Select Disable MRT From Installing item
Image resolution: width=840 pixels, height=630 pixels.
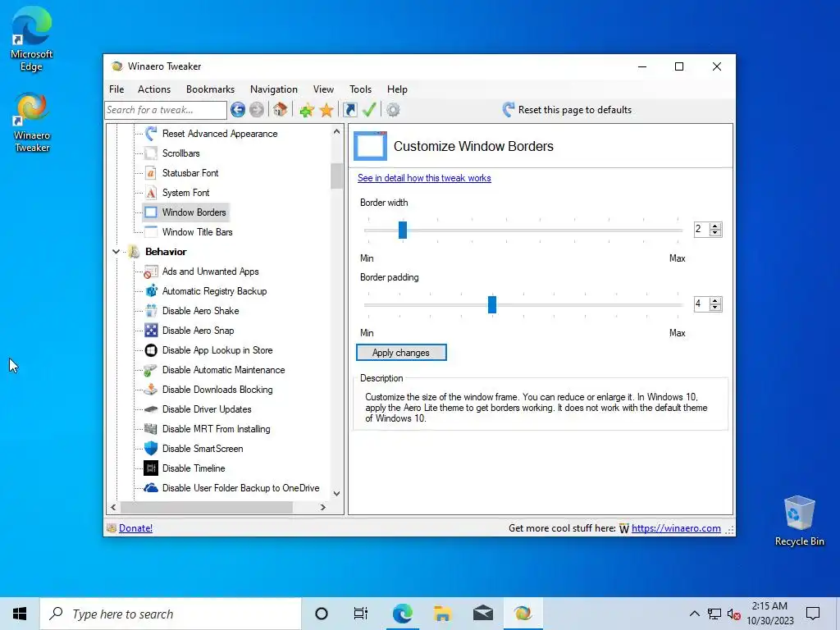click(x=217, y=429)
